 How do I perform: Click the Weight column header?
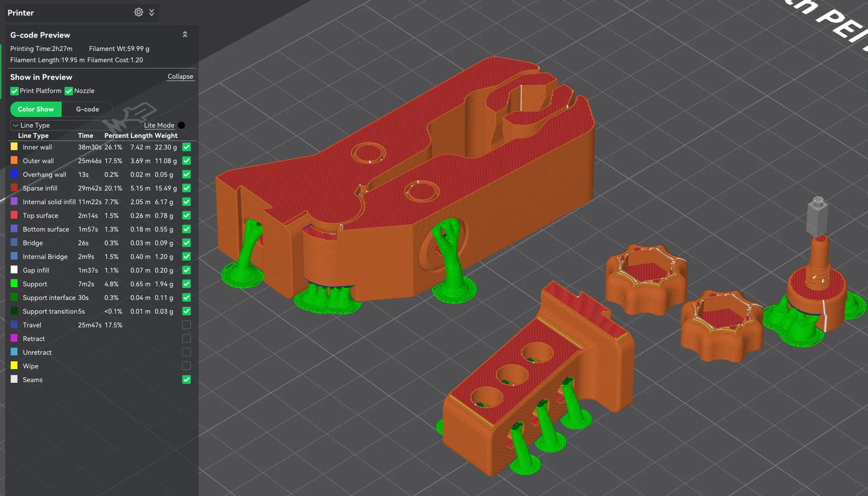pos(166,135)
